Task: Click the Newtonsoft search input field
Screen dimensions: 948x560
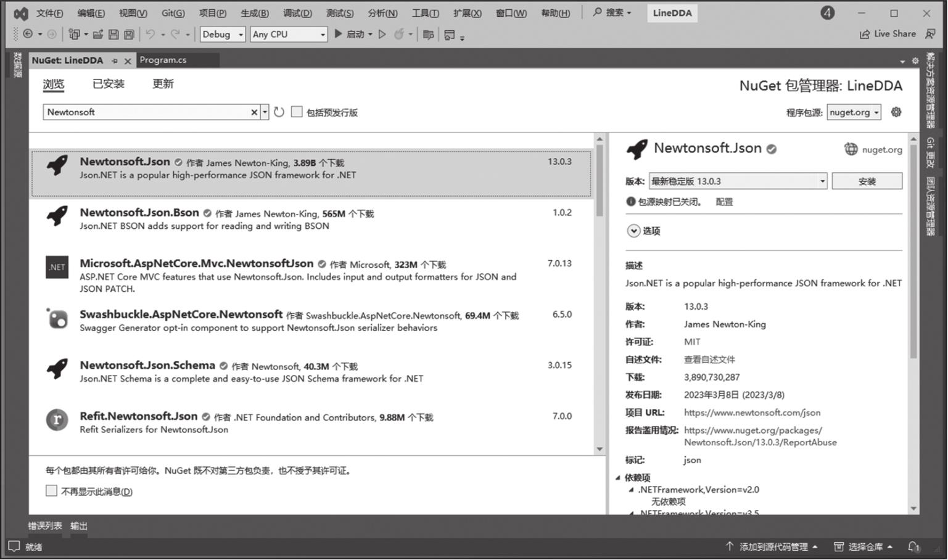Action: [x=148, y=112]
